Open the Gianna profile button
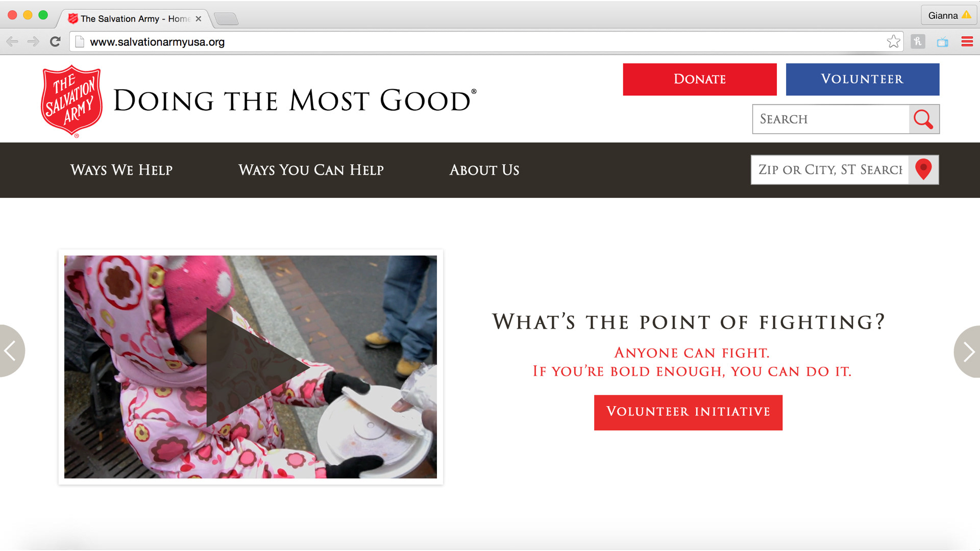980x551 pixels. click(949, 15)
